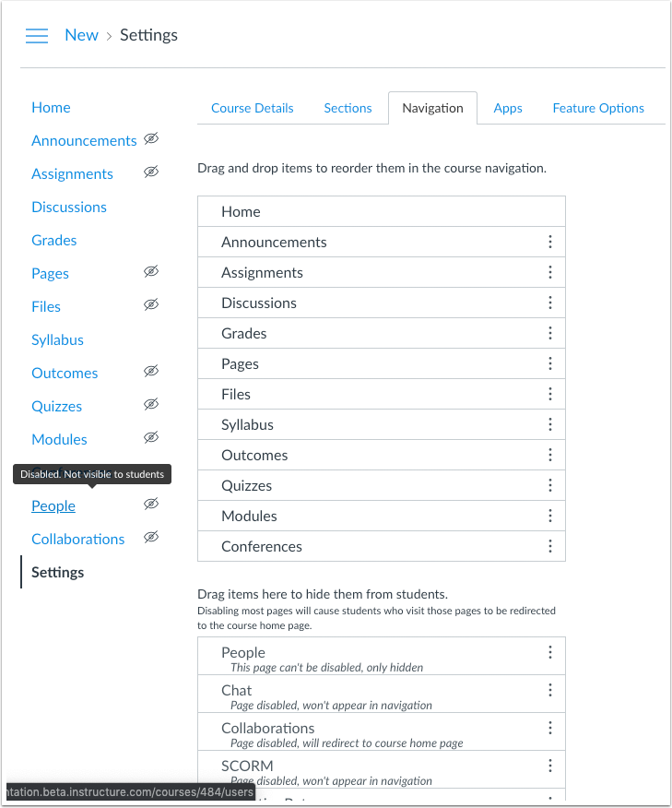
Task: Select Feature Options tab
Action: point(597,108)
